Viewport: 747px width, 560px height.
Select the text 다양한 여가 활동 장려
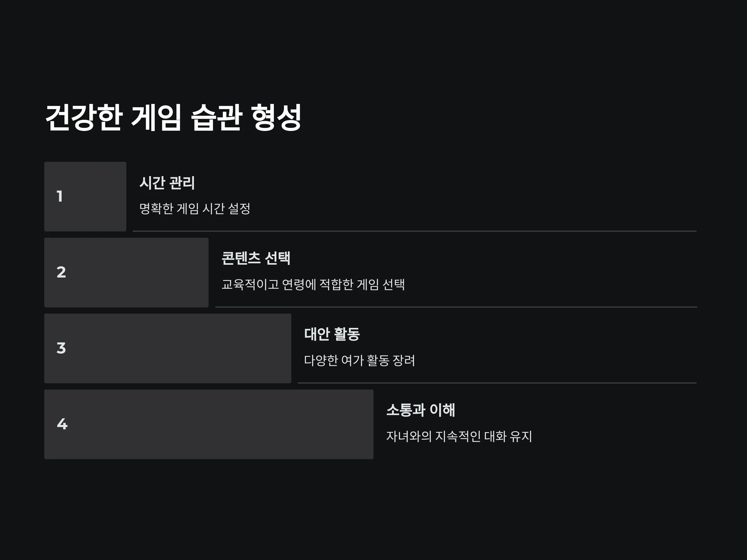coord(359,361)
